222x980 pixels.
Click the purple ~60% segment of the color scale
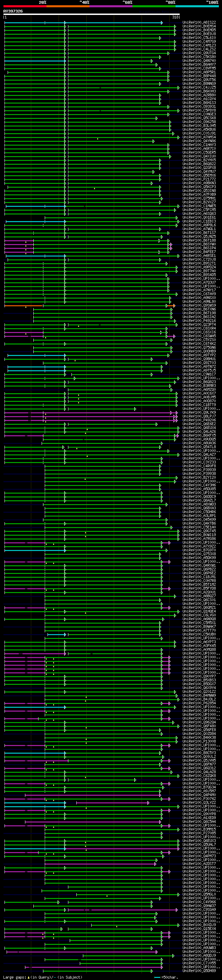coord(111,6)
